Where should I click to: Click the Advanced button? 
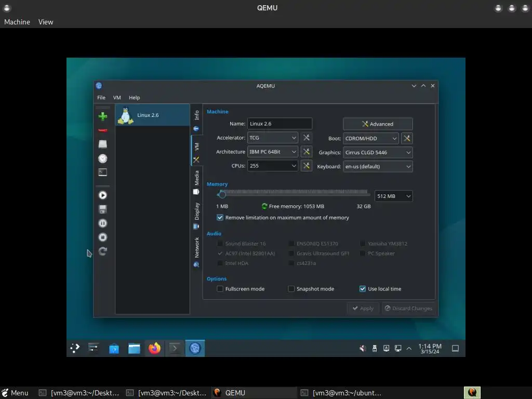click(x=378, y=124)
